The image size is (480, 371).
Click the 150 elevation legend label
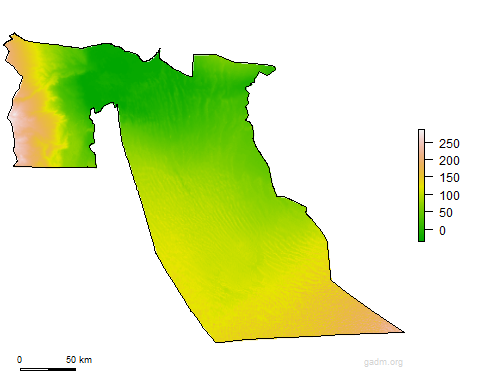(449, 178)
